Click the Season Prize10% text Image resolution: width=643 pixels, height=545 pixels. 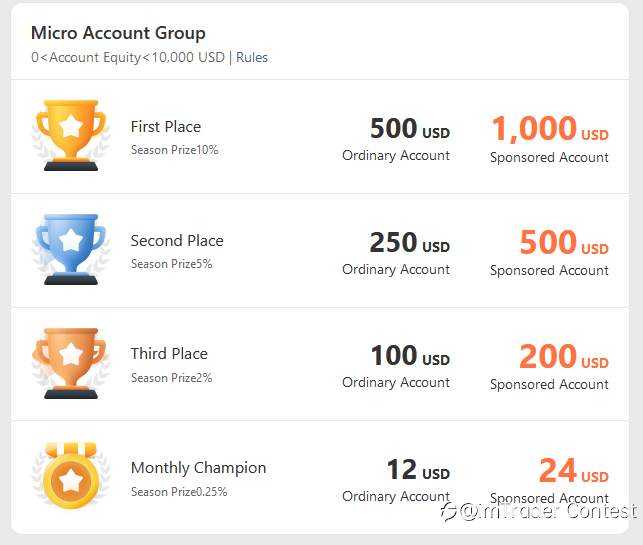point(174,150)
